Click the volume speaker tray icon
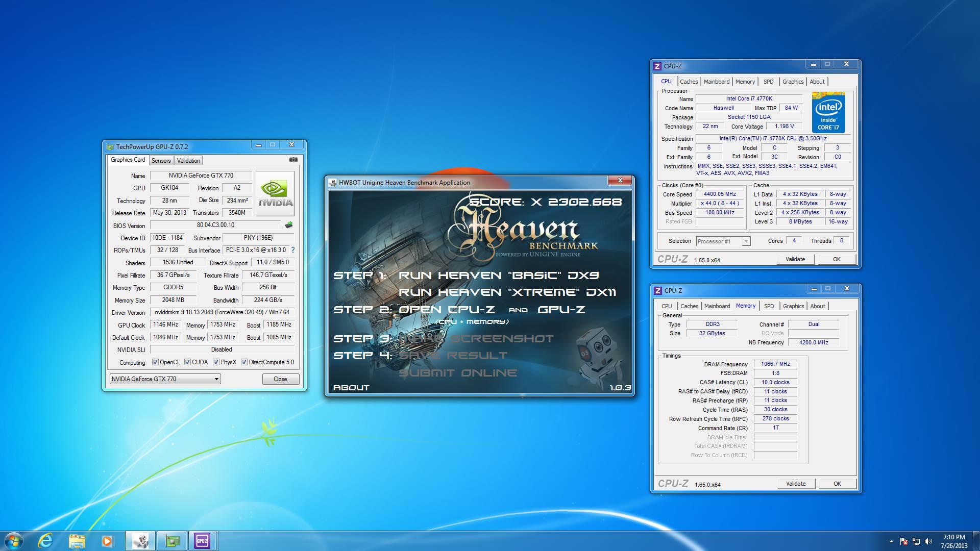The width and height of the screenshot is (980, 551). (928, 541)
